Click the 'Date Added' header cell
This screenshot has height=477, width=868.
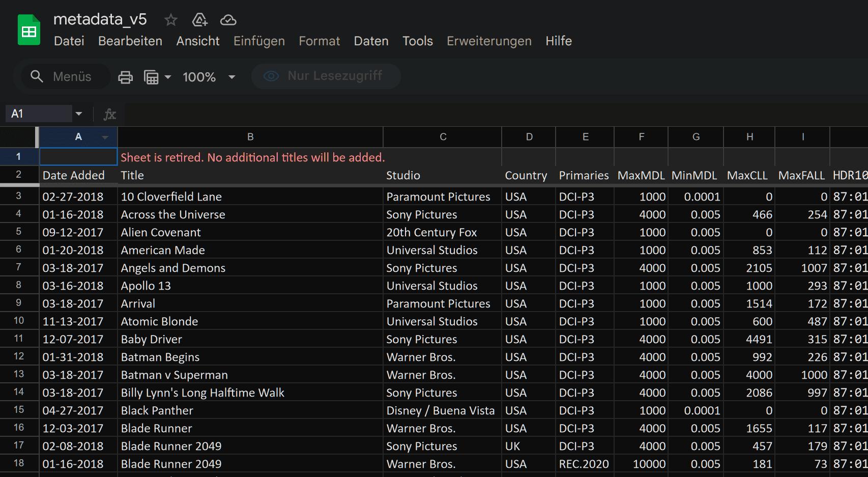78,175
